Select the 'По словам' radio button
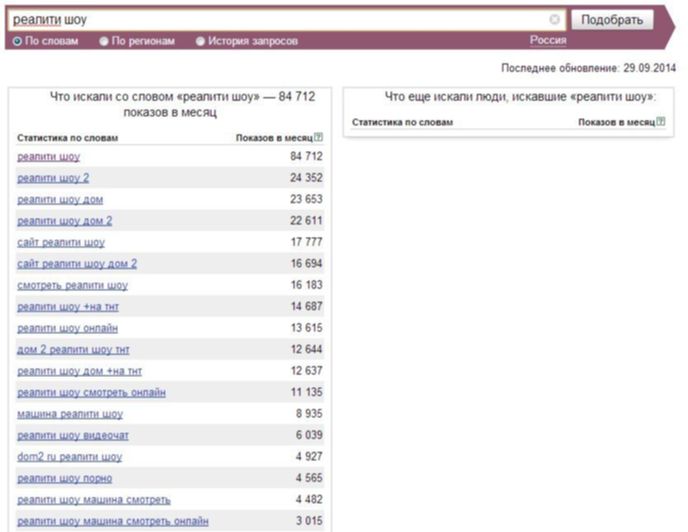 pos(17,41)
